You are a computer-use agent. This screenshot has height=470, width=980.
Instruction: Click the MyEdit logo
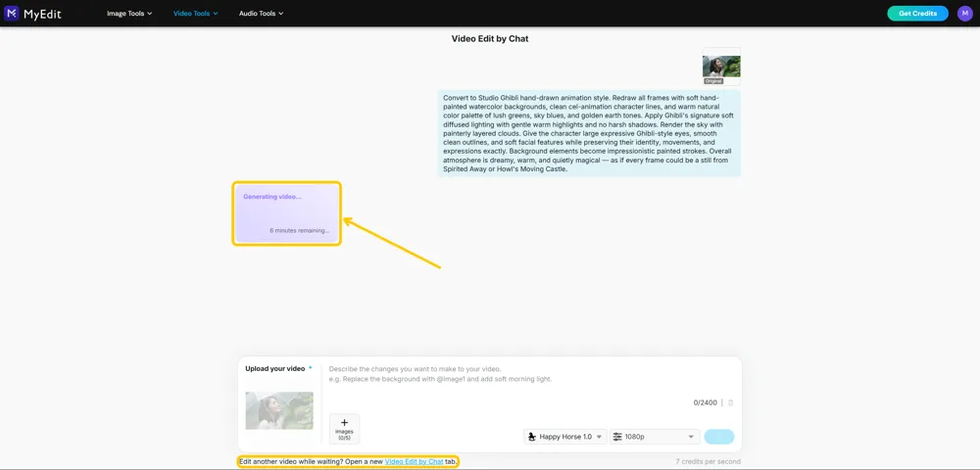(x=32, y=13)
